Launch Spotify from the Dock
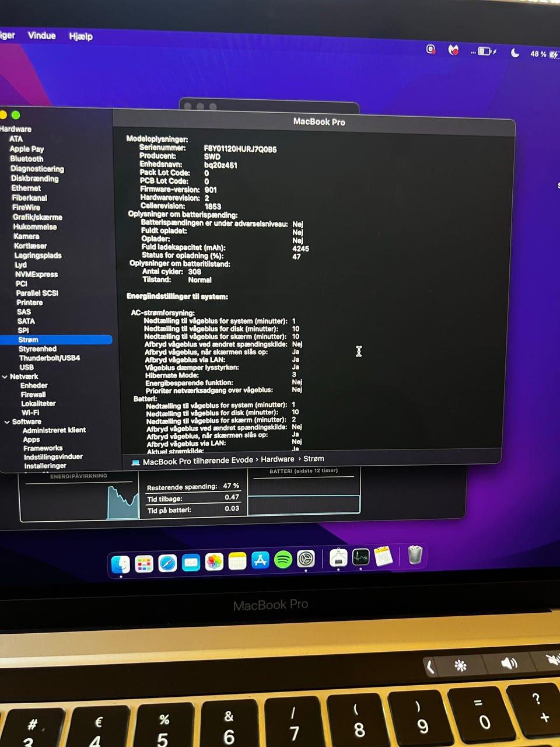The width and height of the screenshot is (560, 747). click(x=283, y=560)
